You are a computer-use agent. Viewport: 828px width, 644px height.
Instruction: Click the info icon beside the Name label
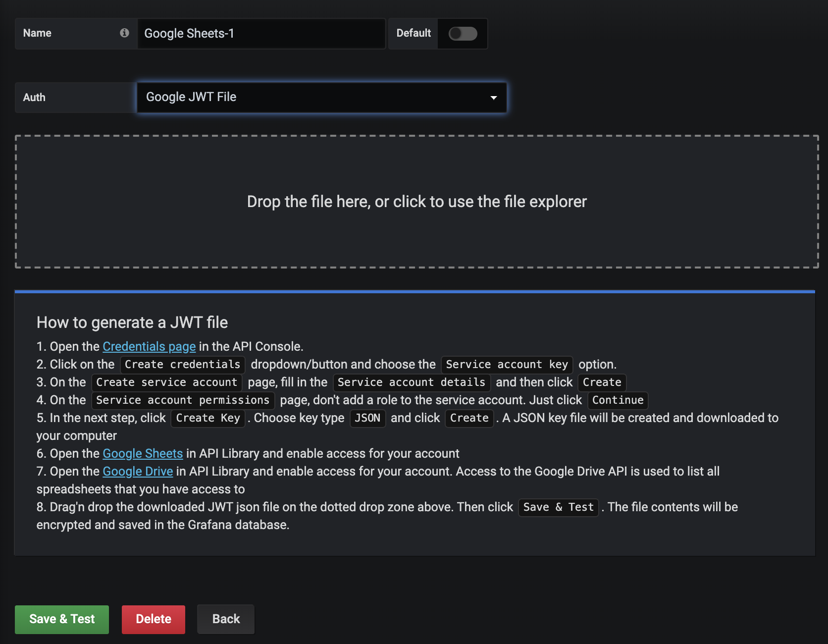click(x=124, y=33)
